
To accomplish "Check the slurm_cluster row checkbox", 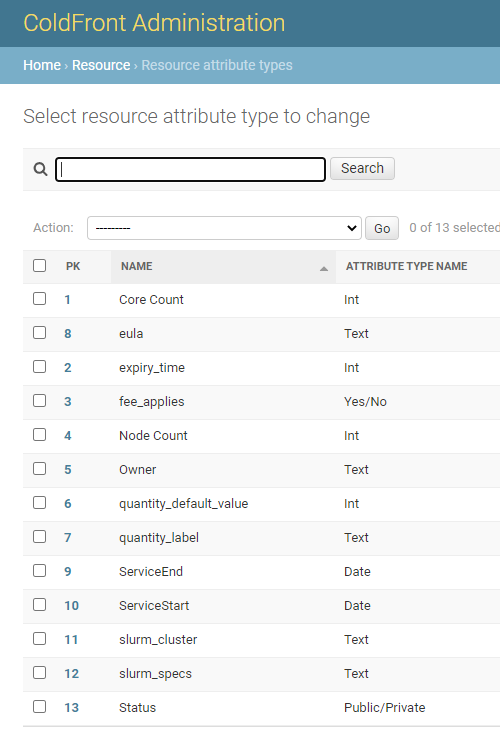I will (40, 639).
